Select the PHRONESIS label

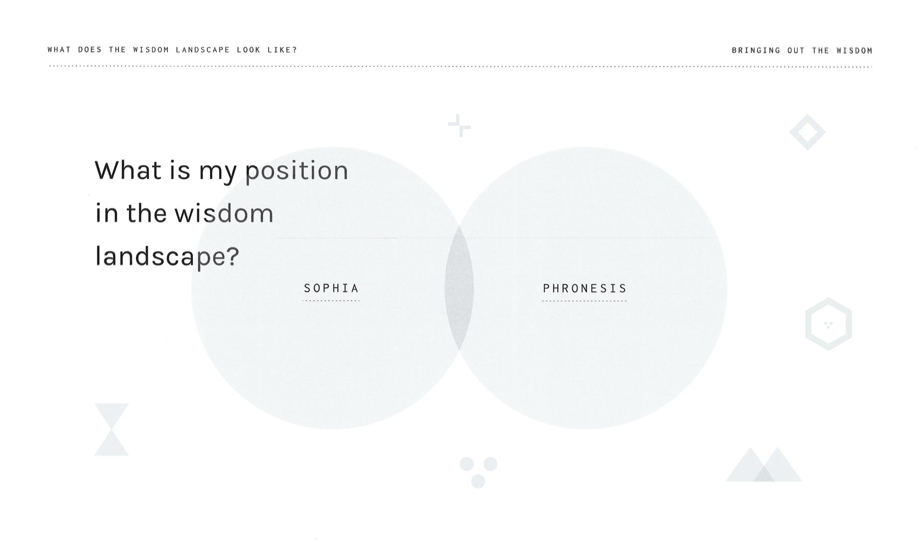585,288
